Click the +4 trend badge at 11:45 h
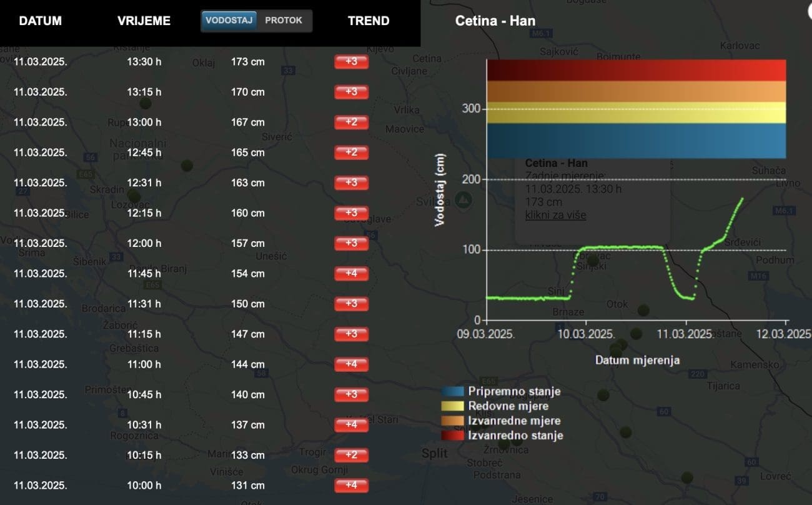 pyautogui.click(x=351, y=274)
